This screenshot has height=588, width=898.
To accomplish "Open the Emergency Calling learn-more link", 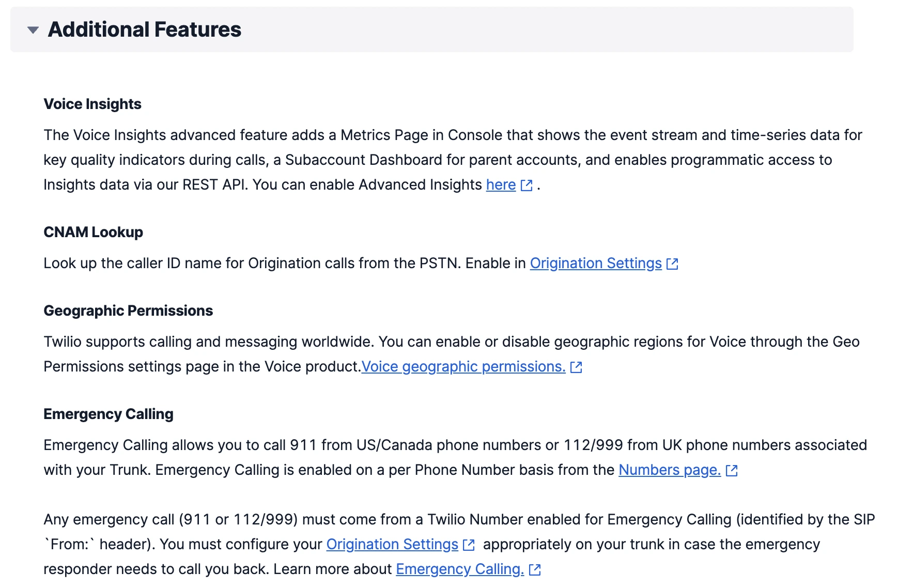I will tap(459, 569).
